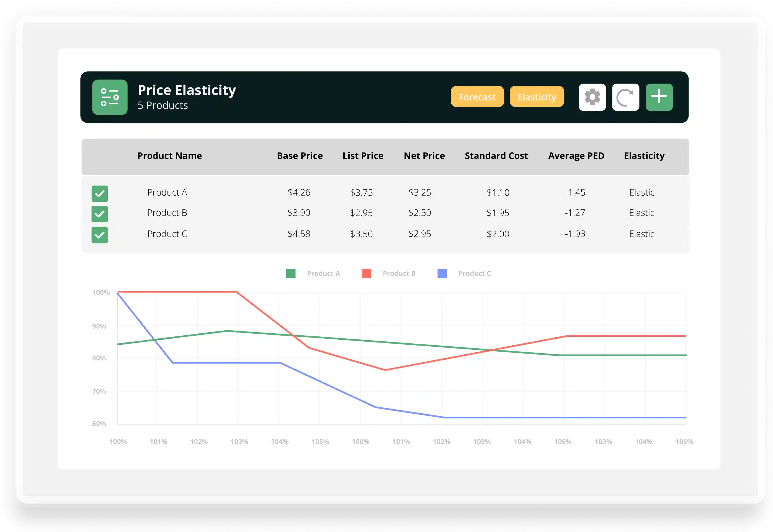Click the Product Name column header
The height and width of the screenshot is (532, 773).
(x=169, y=156)
